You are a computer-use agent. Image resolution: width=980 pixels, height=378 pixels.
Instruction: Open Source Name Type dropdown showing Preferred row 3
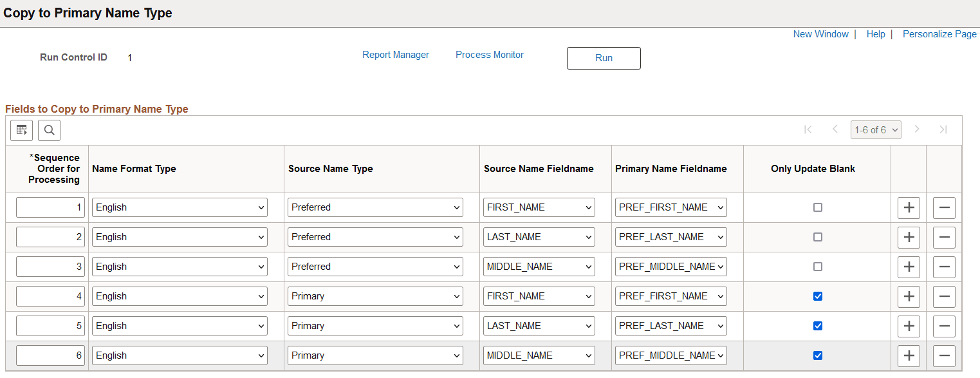tap(375, 266)
